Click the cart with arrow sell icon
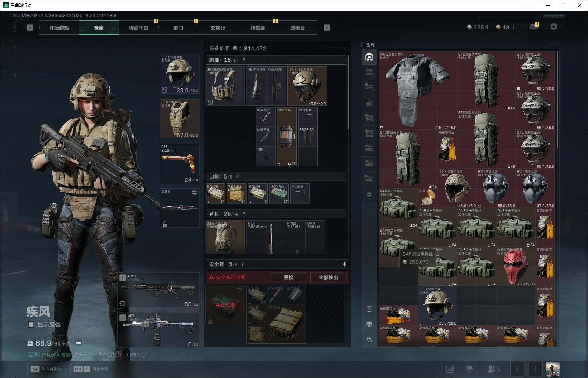The height and width of the screenshot is (378, 588). (x=369, y=339)
